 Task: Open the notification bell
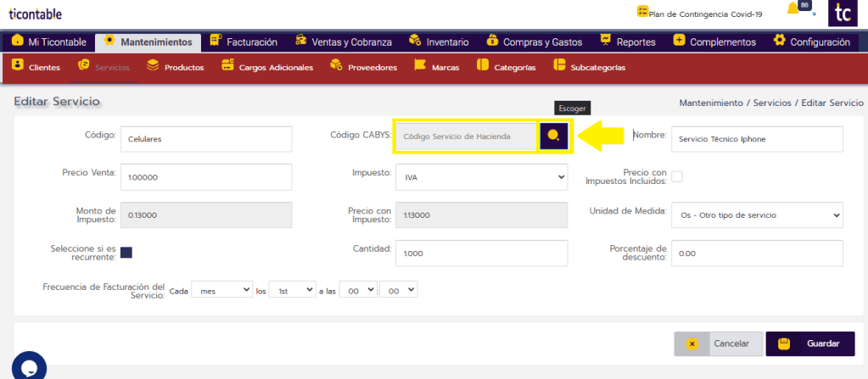pos(793,9)
